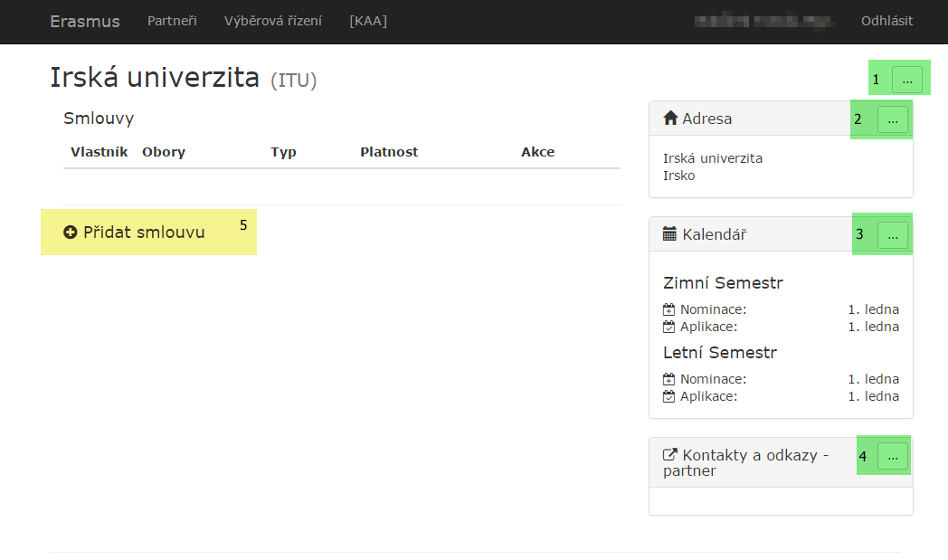Open the Kalendář panel ellipsis menu
The image size is (948, 560).
tap(892, 235)
